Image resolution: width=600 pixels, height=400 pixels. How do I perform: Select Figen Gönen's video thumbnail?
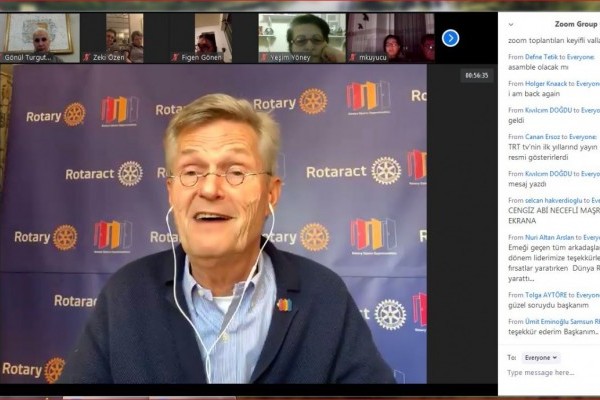(x=213, y=38)
